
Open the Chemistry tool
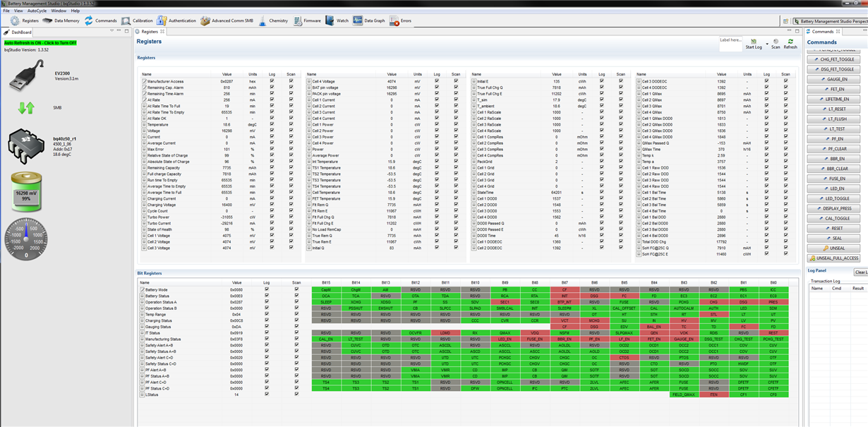273,20
